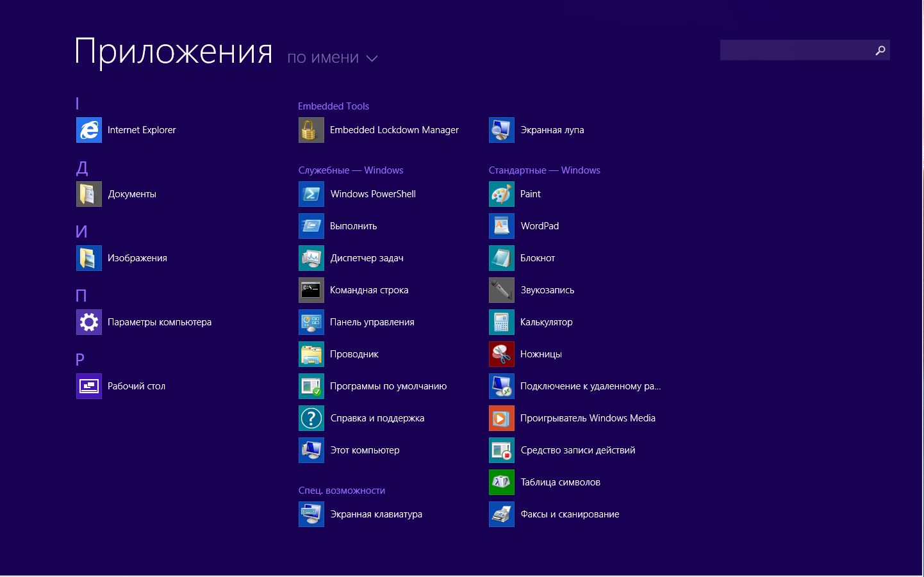Launch Параметры компьютера gear icon
Screen dimensions: 924x577
[89, 322]
